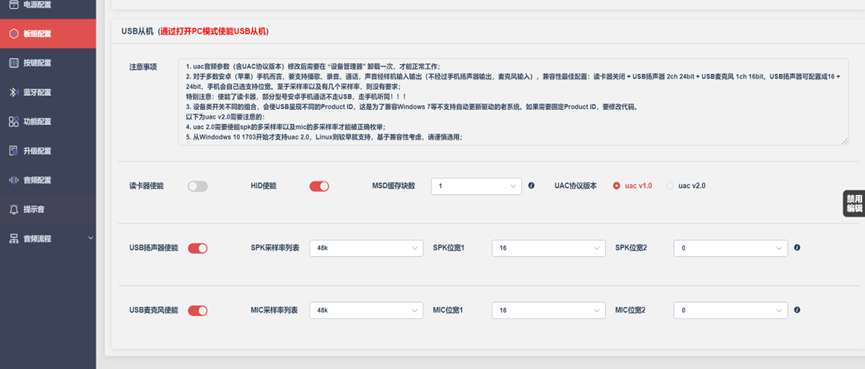Image resolution: width=865 pixels, height=369 pixels.
Task: Open the 提示音 menu item
Action: 48,209
